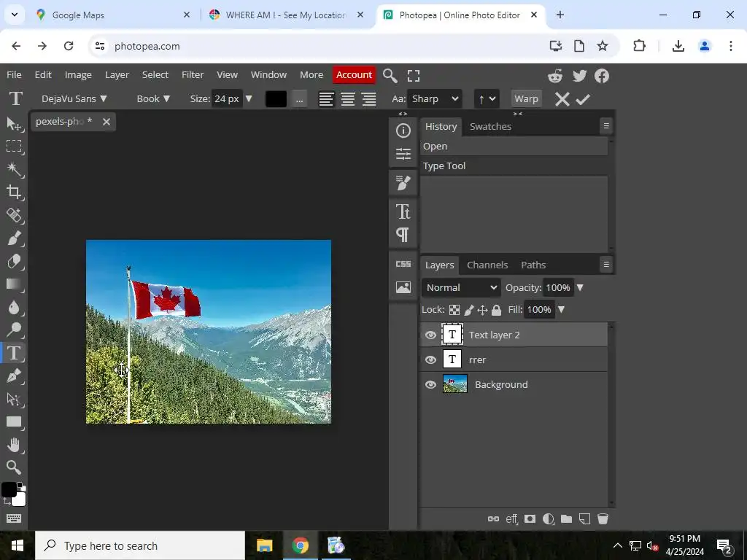The width and height of the screenshot is (747, 560).
Task: Open the CSS panel icon
Action: point(403,264)
